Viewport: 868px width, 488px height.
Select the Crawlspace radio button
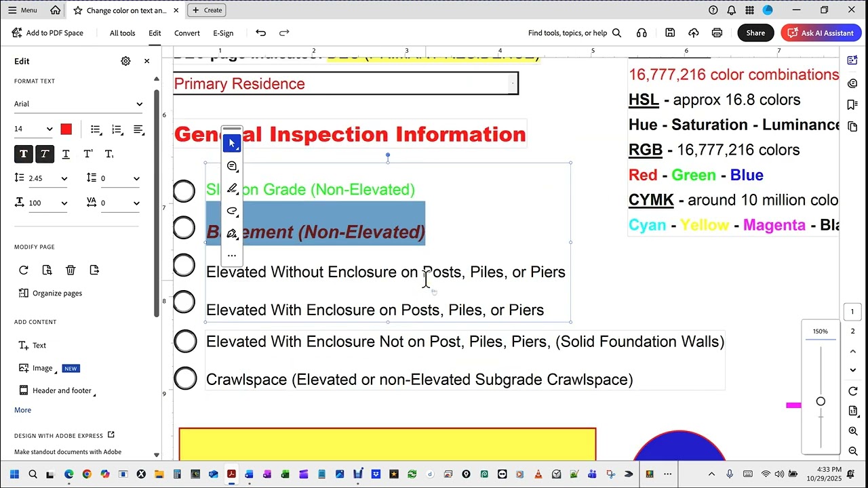pyautogui.click(x=185, y=379)
